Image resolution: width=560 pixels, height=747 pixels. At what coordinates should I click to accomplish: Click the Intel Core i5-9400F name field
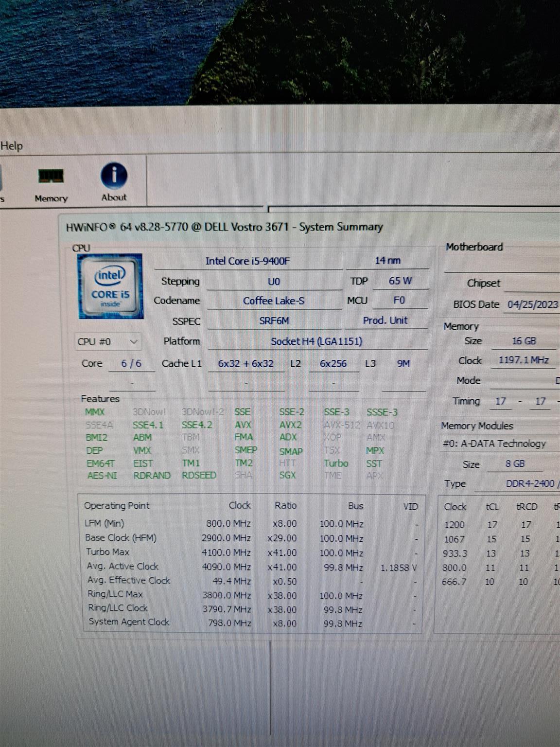point(248,261)
